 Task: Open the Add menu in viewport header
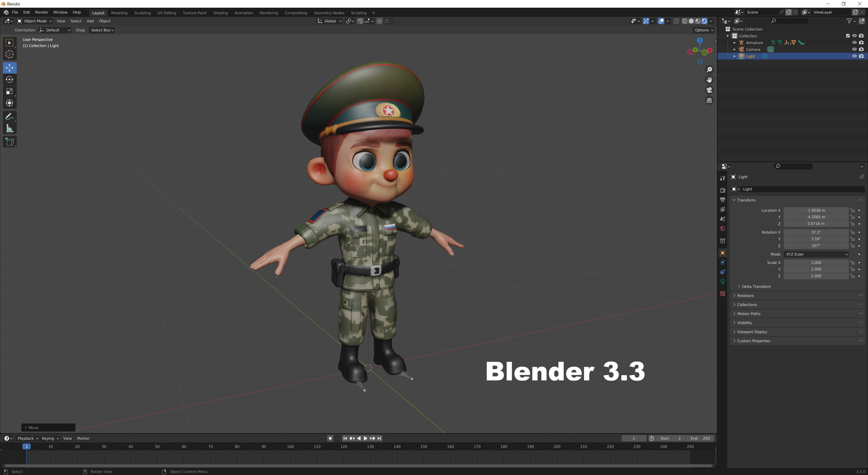(90, 21)
